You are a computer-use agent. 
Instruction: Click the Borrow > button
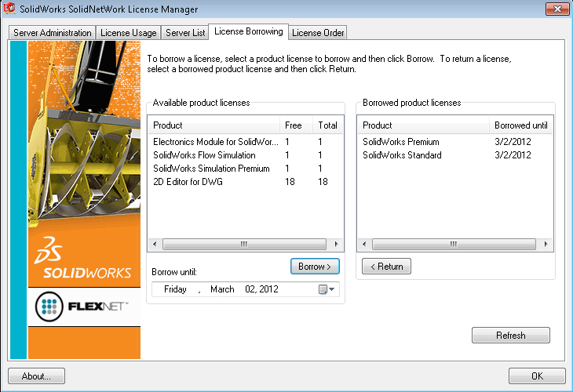pyautogui.click(x=315, y=267)
